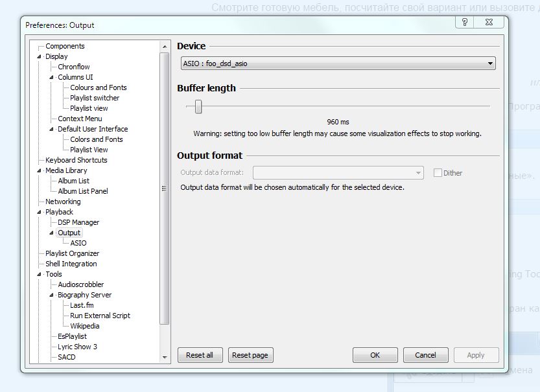Select Audioscrobbler under Tools
Image resolution: width=540 pixels, height=392 pixels.
(x=80, y=284)
